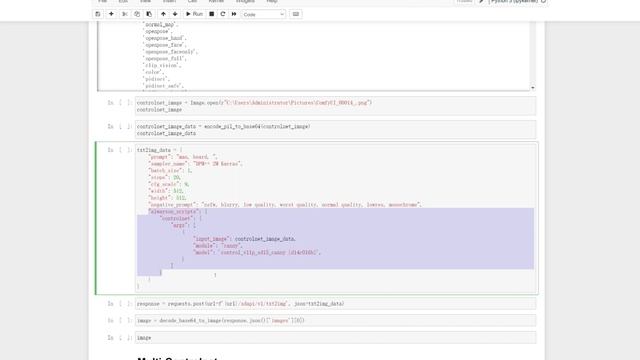Open the command palette keyboard icon
Image resolution: width=640 pixels, height=360 pixels.
296,14
